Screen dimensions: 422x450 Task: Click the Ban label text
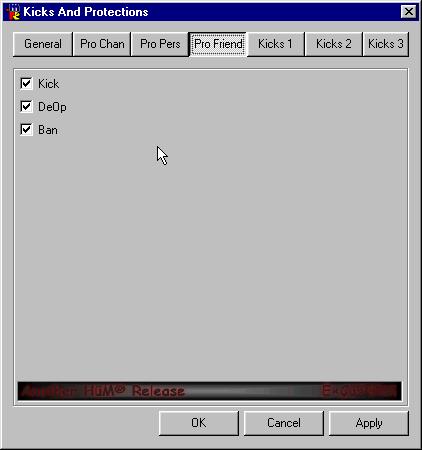point(48,130)
